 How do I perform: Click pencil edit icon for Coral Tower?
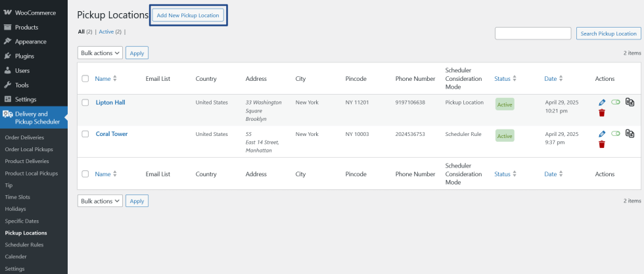pos(602,133)
